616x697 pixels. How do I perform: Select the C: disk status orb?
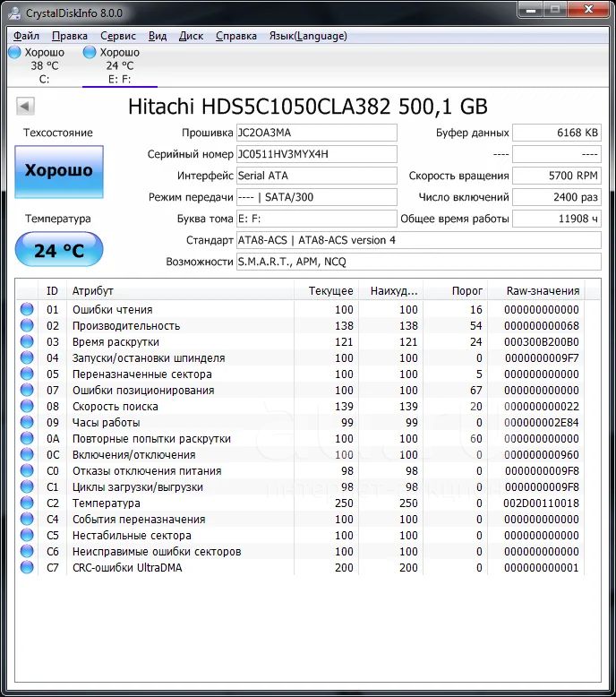tap(14, 52)
